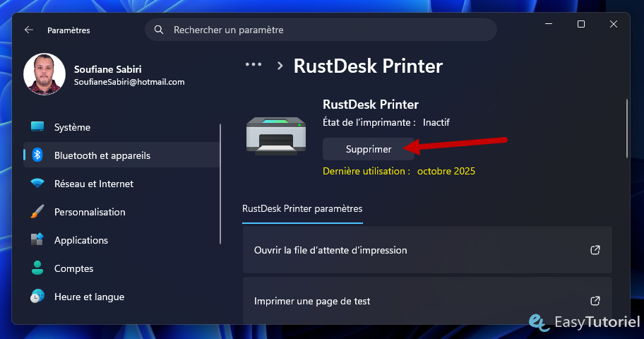Open Heure et langue settings
644x339 pixels.
pos(121,297)
